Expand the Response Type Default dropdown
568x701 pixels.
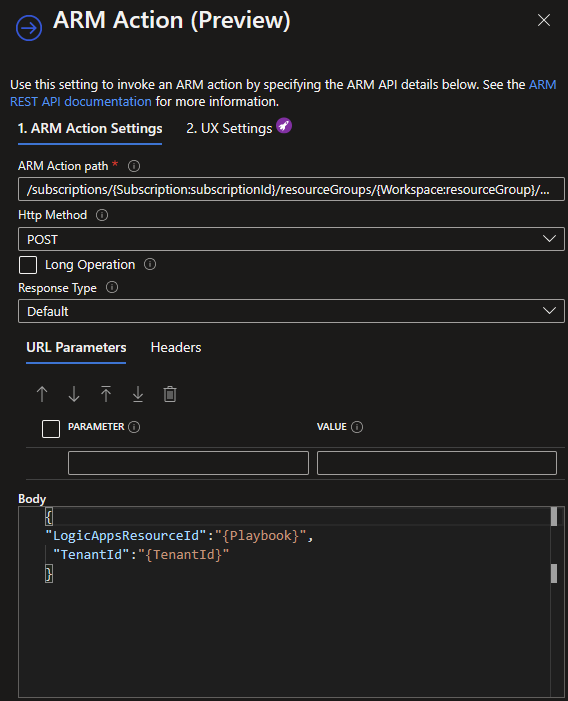point(291,311)
